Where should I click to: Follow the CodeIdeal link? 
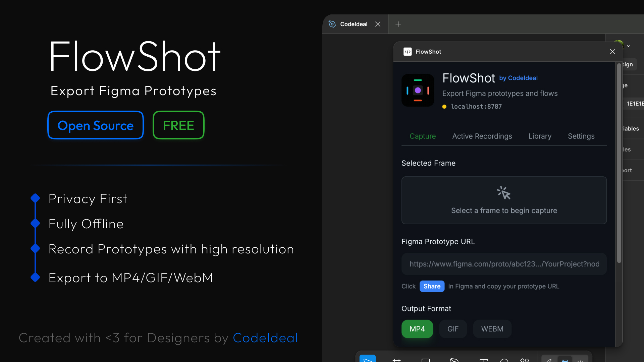[x=265, y=338]
